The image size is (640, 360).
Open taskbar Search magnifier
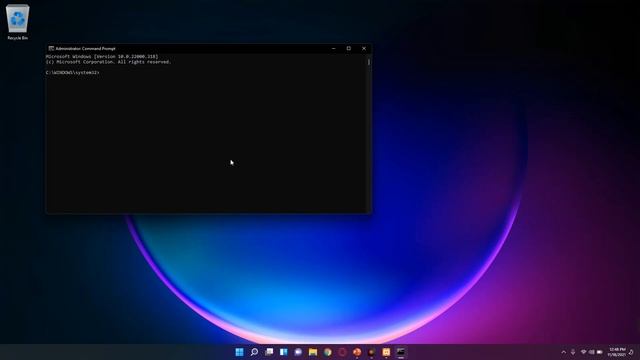point(254,352)
